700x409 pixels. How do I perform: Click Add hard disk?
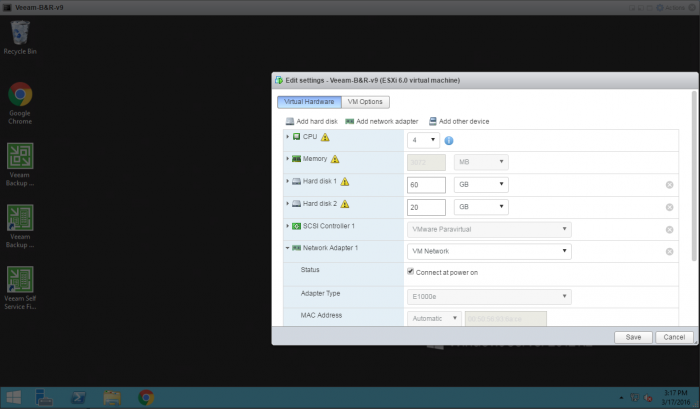point(312,121)
